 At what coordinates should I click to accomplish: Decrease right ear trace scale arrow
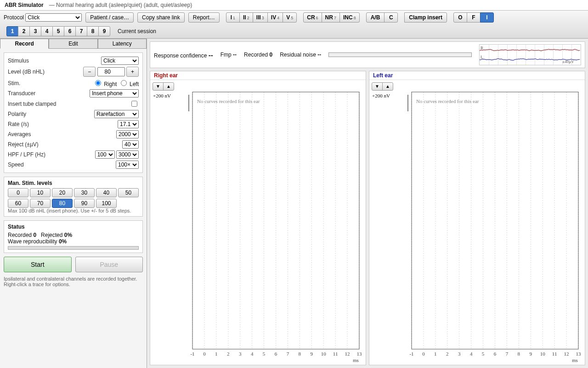(x=158, y=86)
